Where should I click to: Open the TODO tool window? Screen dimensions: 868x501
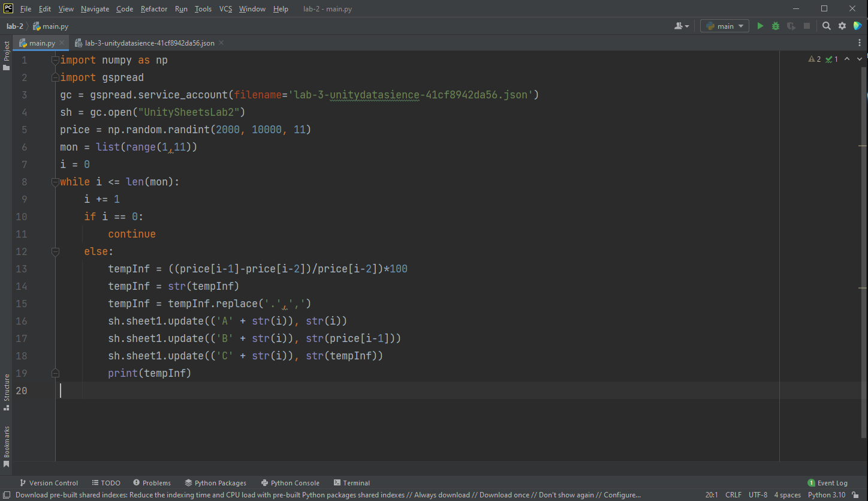pos(106,482)
